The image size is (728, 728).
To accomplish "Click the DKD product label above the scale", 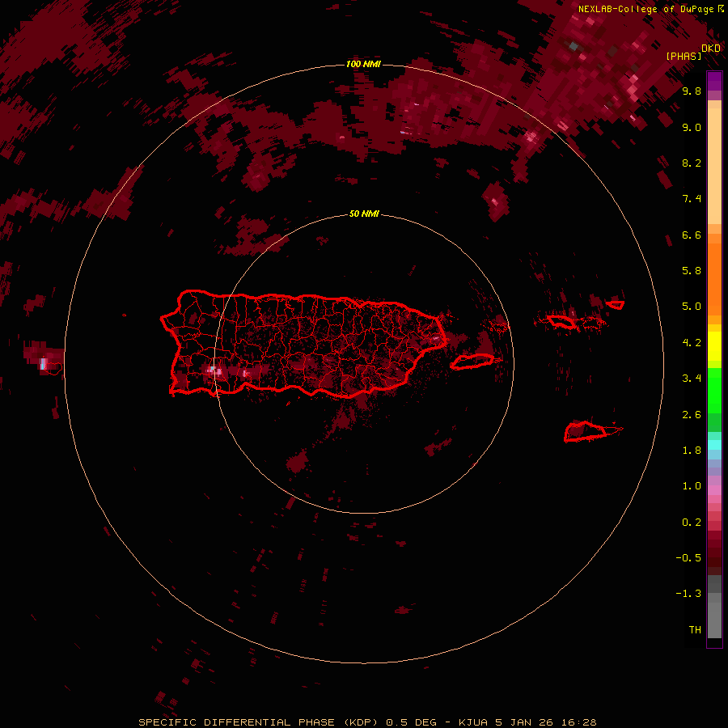I will click(x=711, y=49).
